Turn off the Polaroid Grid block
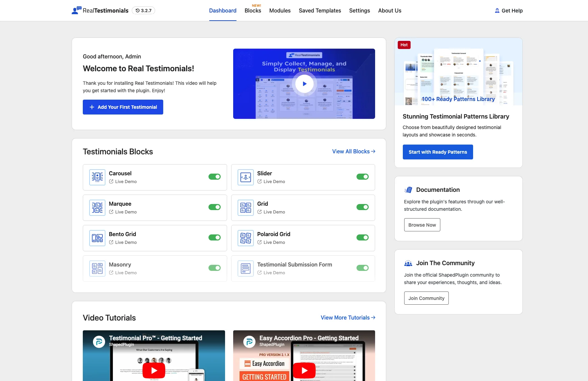 [363, 237]
